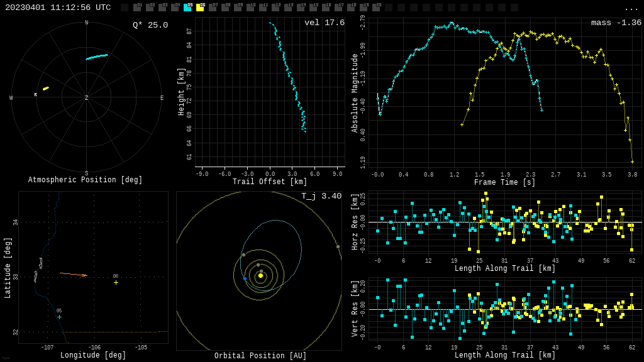Click the yellow Sun in orbital plot
Viewport: 644px width, 362px height.
260,275
